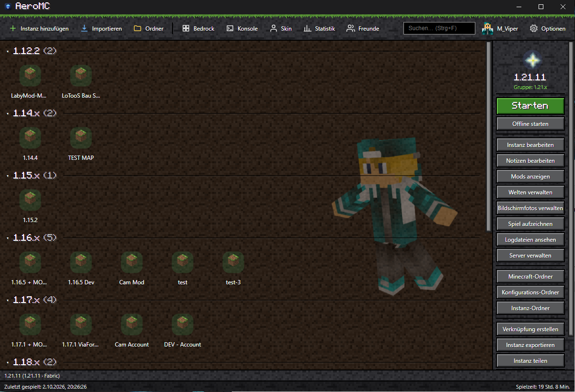Screen dimensions: 575x392
Task: Click Instanz bearbeiten button
Action: (x=530, y=145)
